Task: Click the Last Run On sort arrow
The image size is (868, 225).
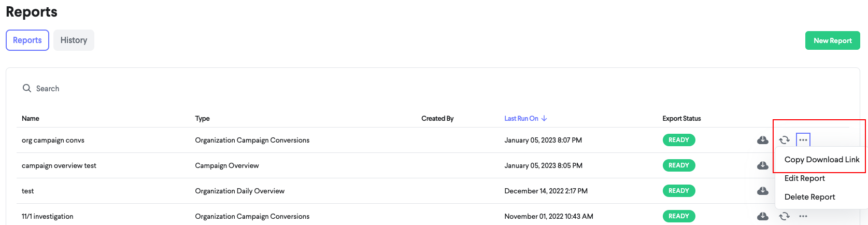Action: pos(544,119)
